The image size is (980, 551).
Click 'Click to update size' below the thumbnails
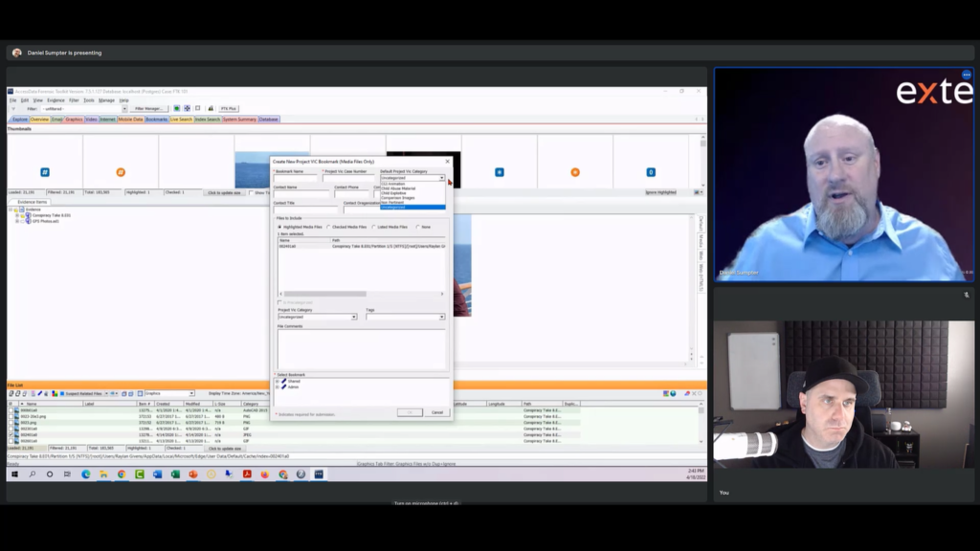[224, 193]
